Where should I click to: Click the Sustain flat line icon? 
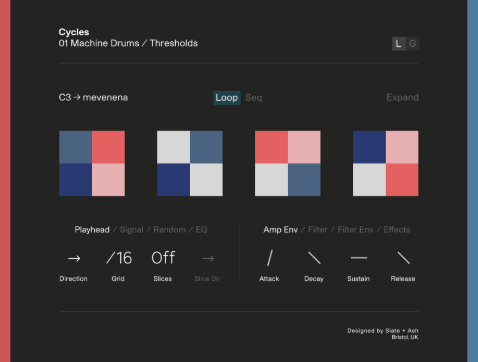[x=359, y=258]
